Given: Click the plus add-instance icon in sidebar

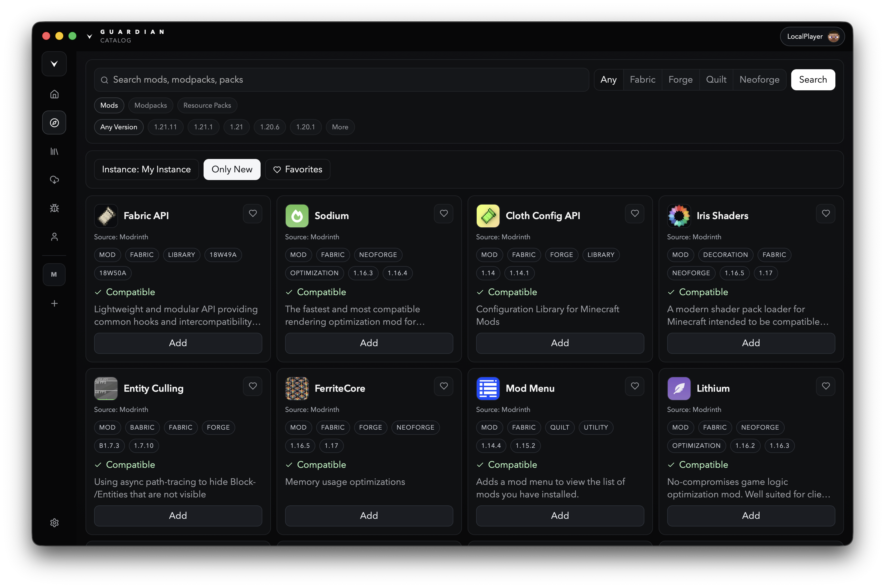Looking at the screenshot, I should [x=54, y=303].
